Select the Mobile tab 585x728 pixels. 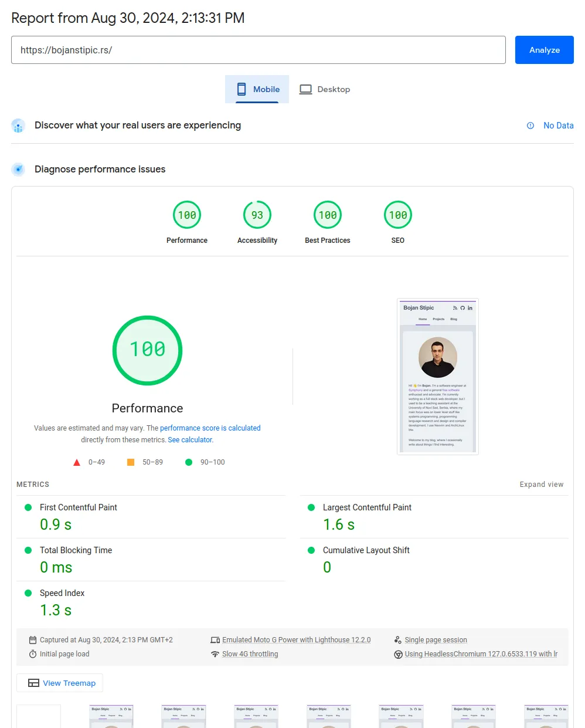click(257, 89)
